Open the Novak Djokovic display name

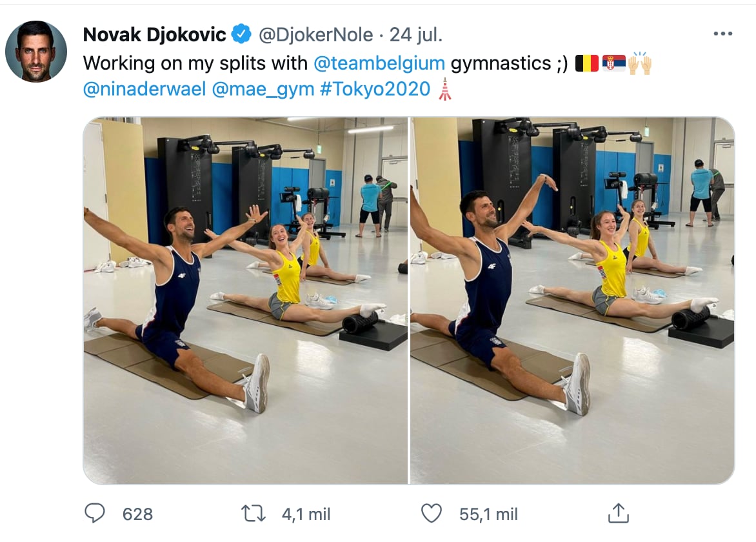[x=155, y=35]
